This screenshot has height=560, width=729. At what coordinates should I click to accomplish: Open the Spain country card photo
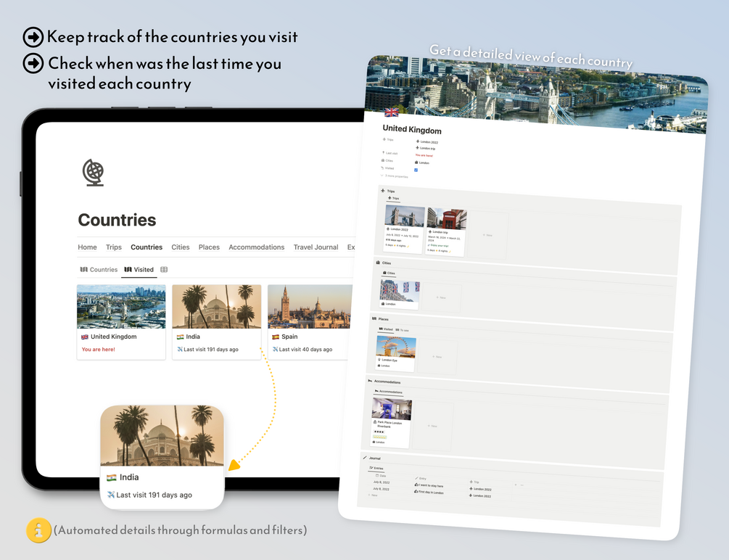pyautogui.click(x=310, y=307)
